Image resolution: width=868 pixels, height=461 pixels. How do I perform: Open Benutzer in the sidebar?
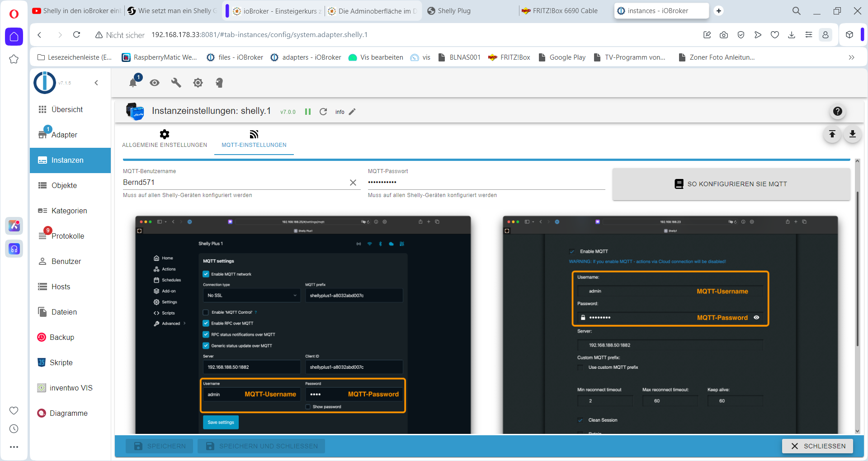tap(70, 261)
